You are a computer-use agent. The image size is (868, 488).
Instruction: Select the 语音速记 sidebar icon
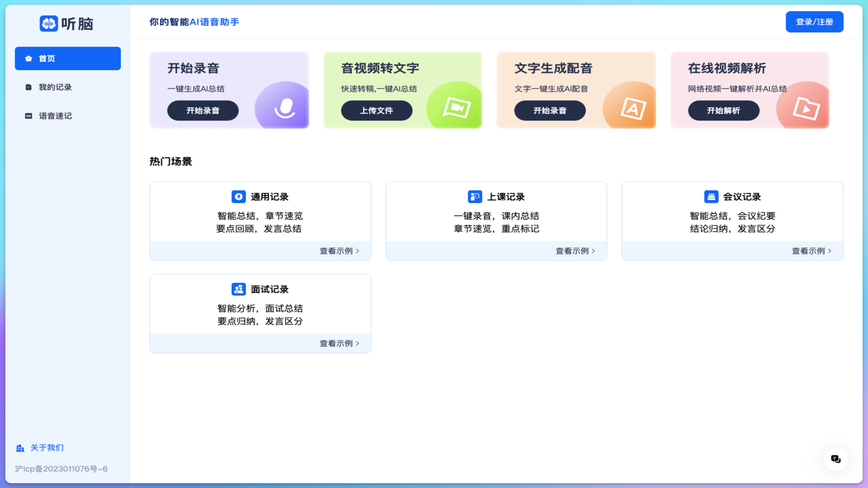[28, 115]
